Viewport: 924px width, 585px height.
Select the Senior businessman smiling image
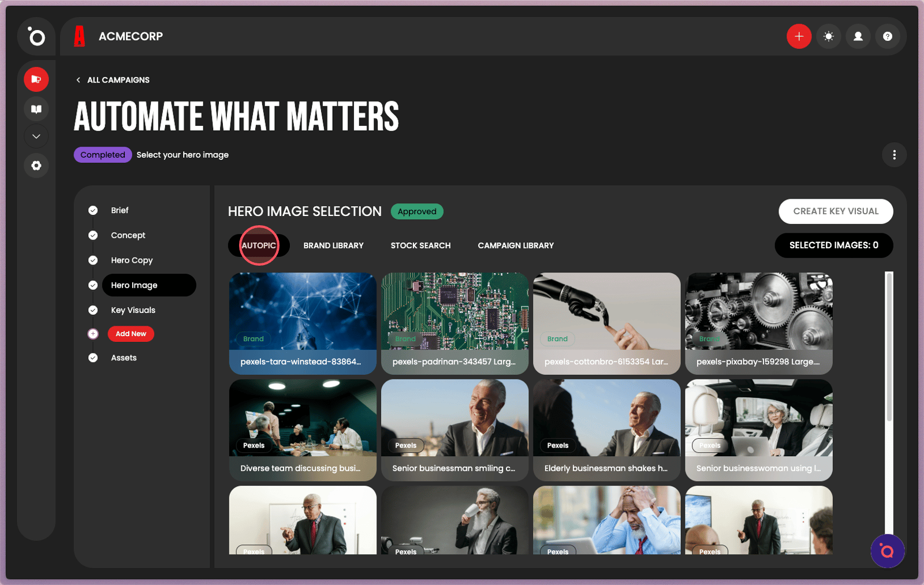pyautogui.click(x=454, y=430)
